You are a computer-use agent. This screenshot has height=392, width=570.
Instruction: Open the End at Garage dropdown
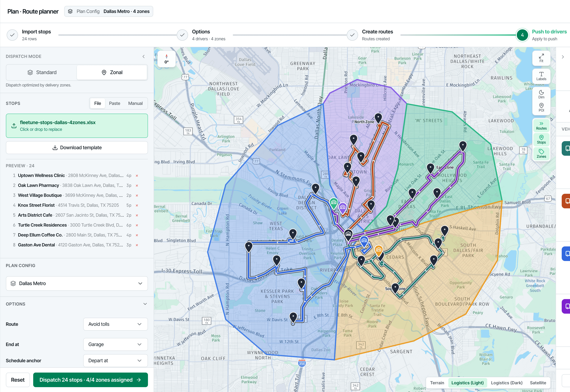click(x=115, y=344)
